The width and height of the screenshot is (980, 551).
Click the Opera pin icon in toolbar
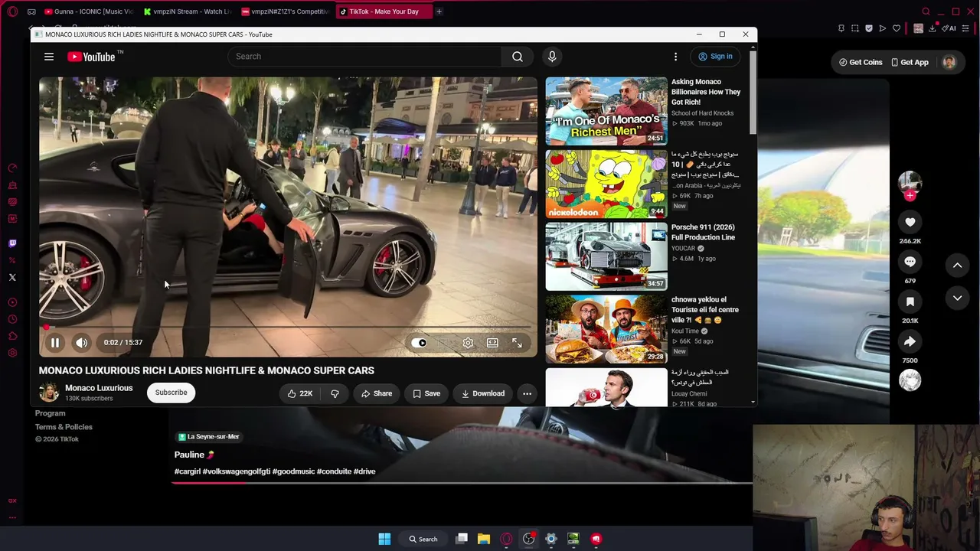point(841,28)
